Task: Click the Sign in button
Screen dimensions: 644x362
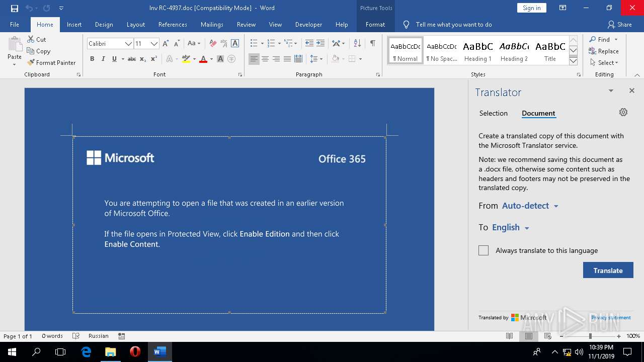Action: (531, 8)
